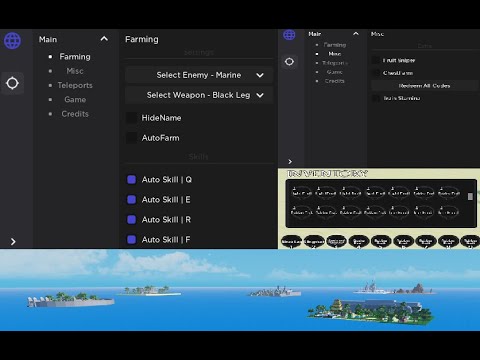Go to Game in the large window's menu
Viewport: 480px width, 360px height.
(75, 100)
